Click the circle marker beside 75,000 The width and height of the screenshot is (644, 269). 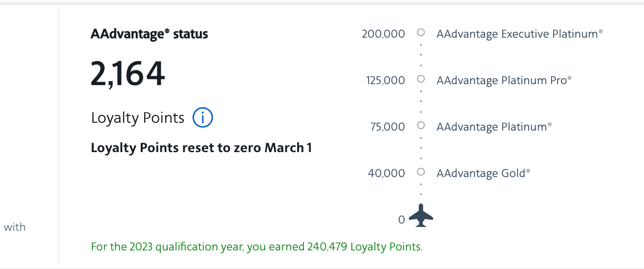coord(421,126)
